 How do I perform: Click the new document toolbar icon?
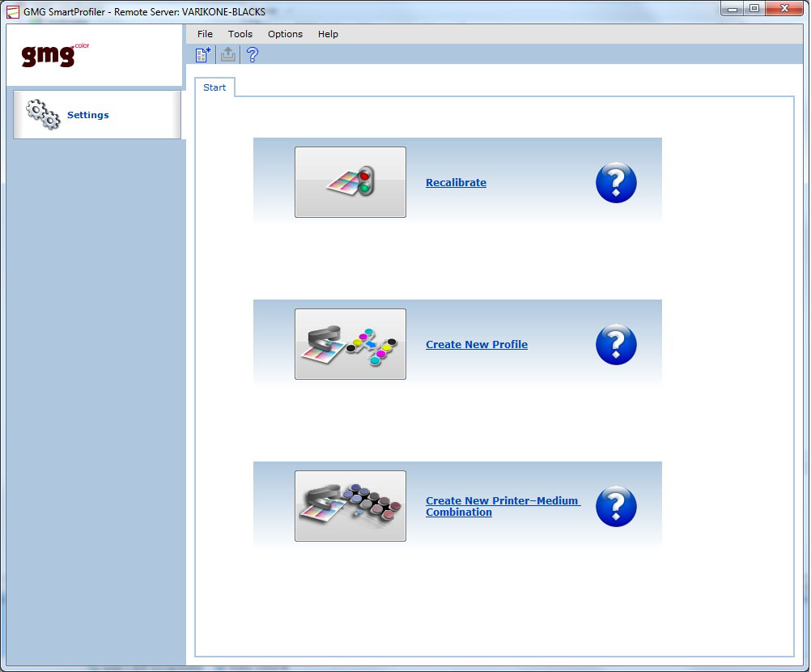point(203,55)
